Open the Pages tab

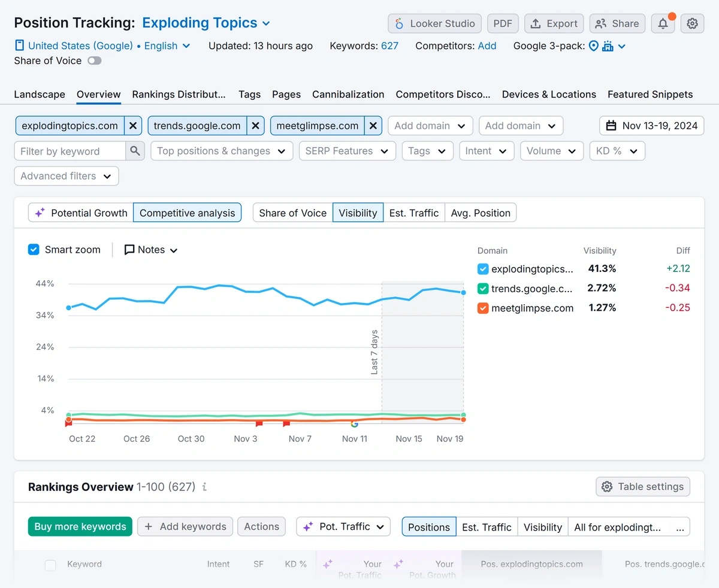286,94
